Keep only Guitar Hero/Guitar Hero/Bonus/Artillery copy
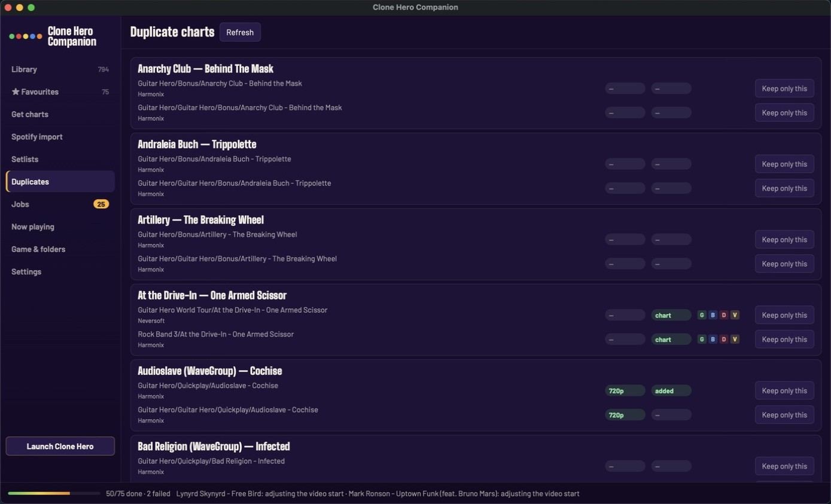The width and height of the screenshot is (831, 504). 784,264
